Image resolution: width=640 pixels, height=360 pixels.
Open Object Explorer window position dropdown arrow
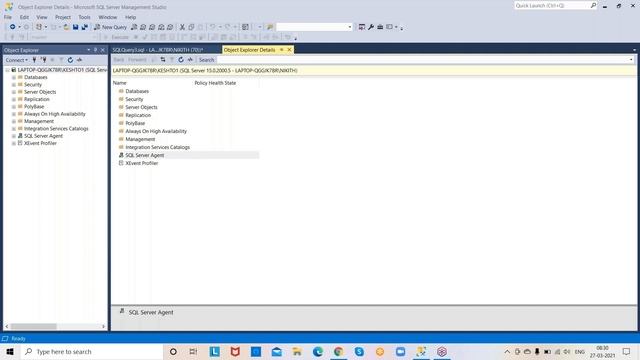(x=89, y=50)
